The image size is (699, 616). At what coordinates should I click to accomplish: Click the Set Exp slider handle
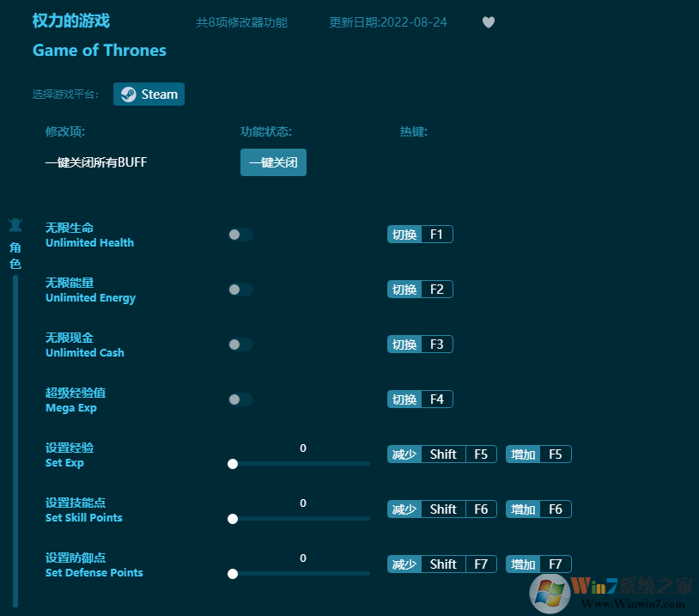pyautogui.click(x=233, y=464)
